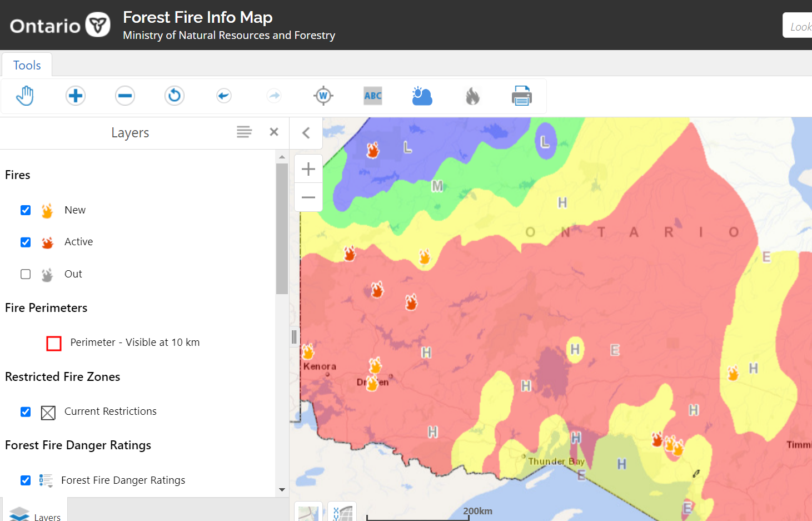Image resolution: width=812 pixels, height=521 pixels.
Task: Click the Current Restrictions crossed box icon
Action: coord(48,413)
